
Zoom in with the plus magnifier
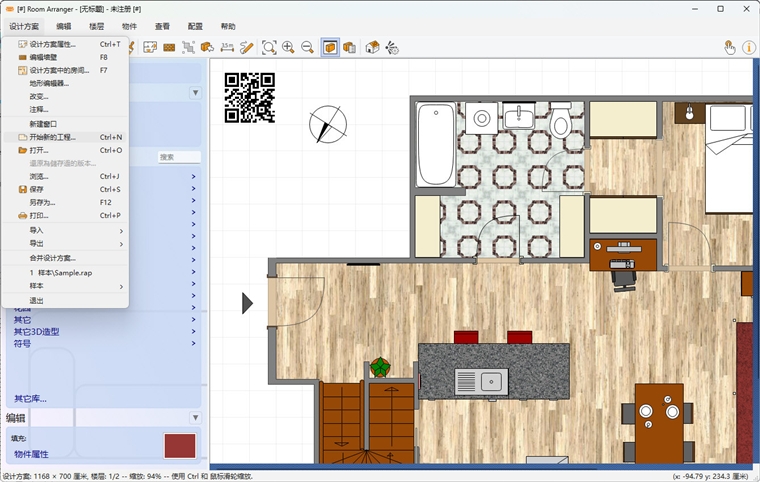288,48
